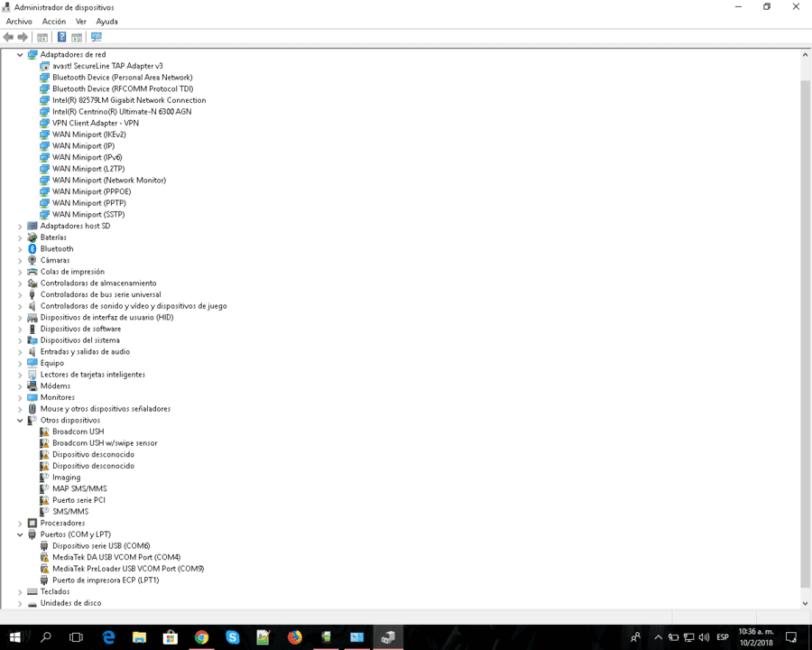Open the Ayuda menu
The height and width of the screenshot is (650, 812).
106,22
